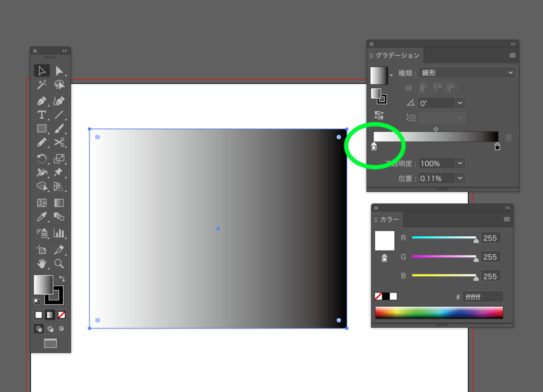Image resolution: width=543 pixels, height=392 pixels.
Task: Open the 位置 percentage dropdown
Action: [x=460, y=179]
